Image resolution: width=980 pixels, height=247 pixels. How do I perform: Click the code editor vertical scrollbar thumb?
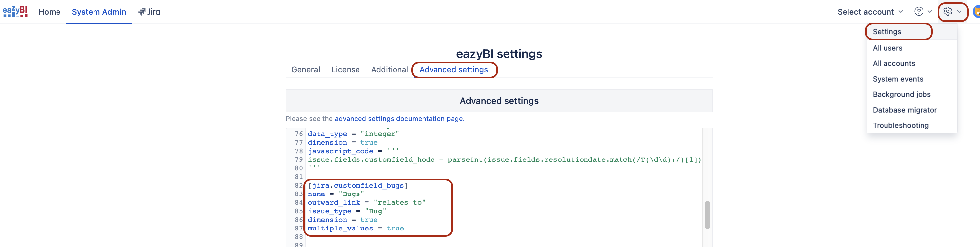pos(708,215)
